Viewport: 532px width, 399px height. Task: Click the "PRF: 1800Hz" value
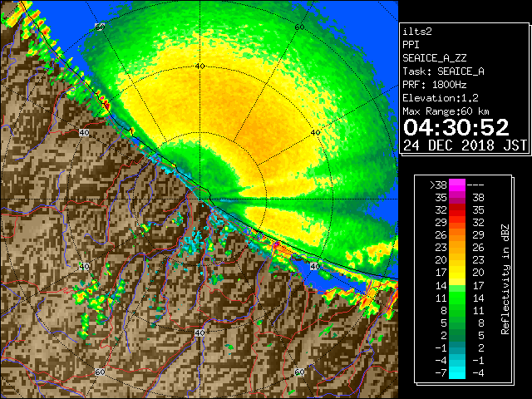(x=434, y=85)
